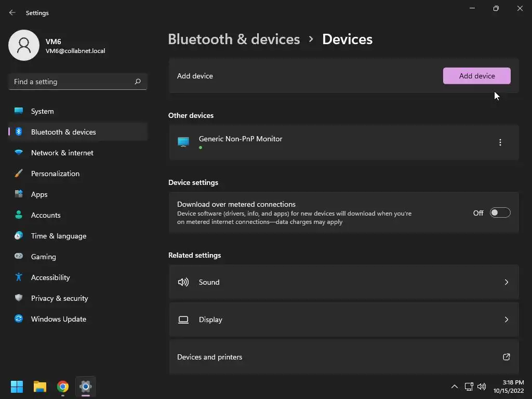532x399 pixels.
Task: Open the Network & internet Wi-Fi icon
Action: click(19, 153)
